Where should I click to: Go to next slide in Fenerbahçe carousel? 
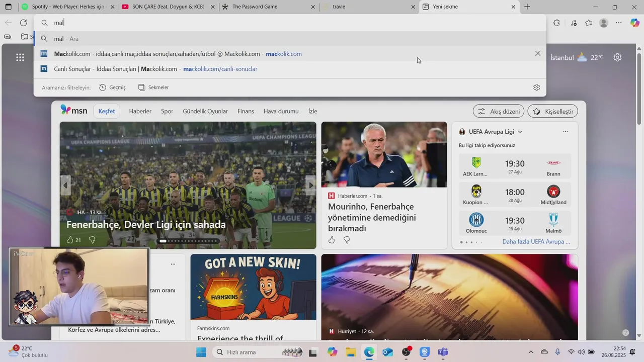[311, 186]
